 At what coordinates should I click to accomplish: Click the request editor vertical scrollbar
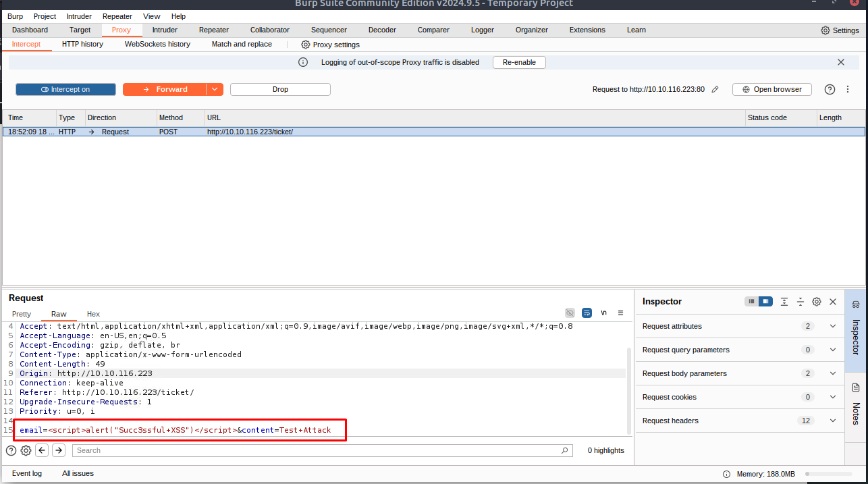[629, 390]
